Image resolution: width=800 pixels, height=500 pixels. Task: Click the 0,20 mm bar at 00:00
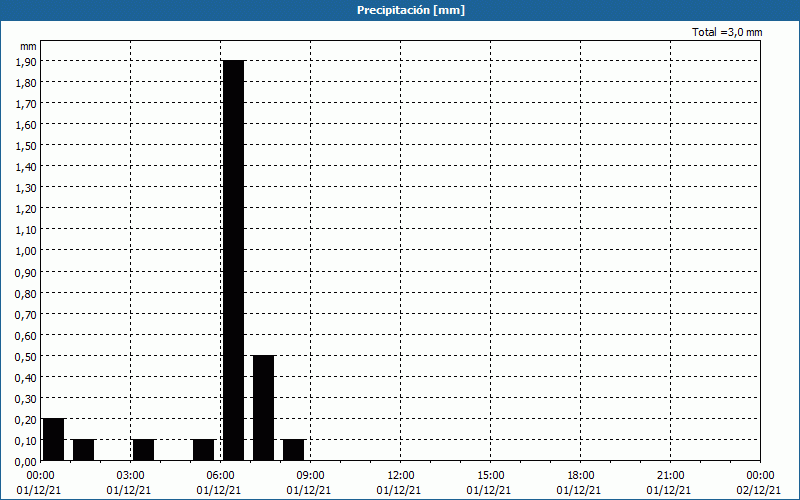pos(54,440)
